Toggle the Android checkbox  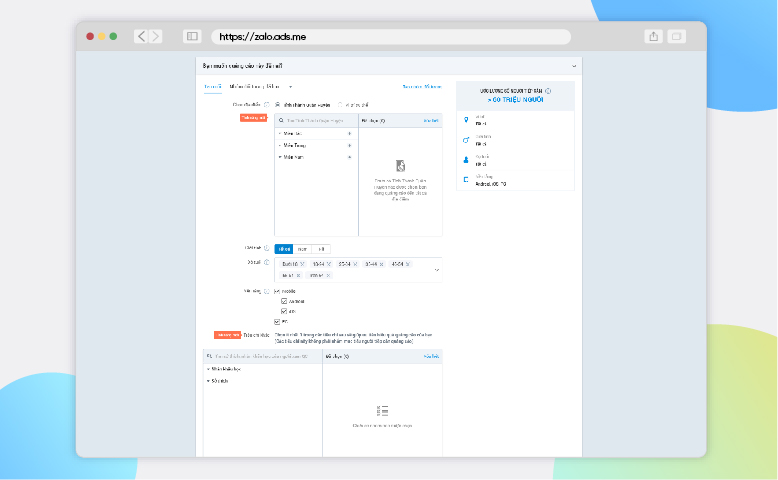[284, 301]
